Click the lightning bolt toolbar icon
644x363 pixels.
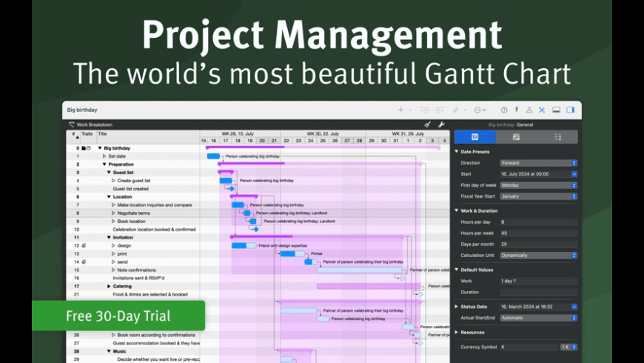point(517,110)
